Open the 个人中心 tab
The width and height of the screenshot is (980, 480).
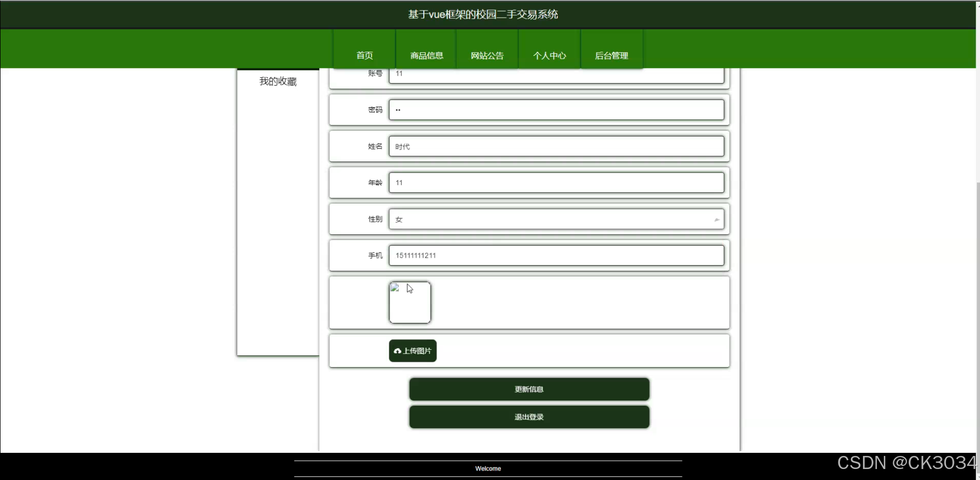click(549, 55)
